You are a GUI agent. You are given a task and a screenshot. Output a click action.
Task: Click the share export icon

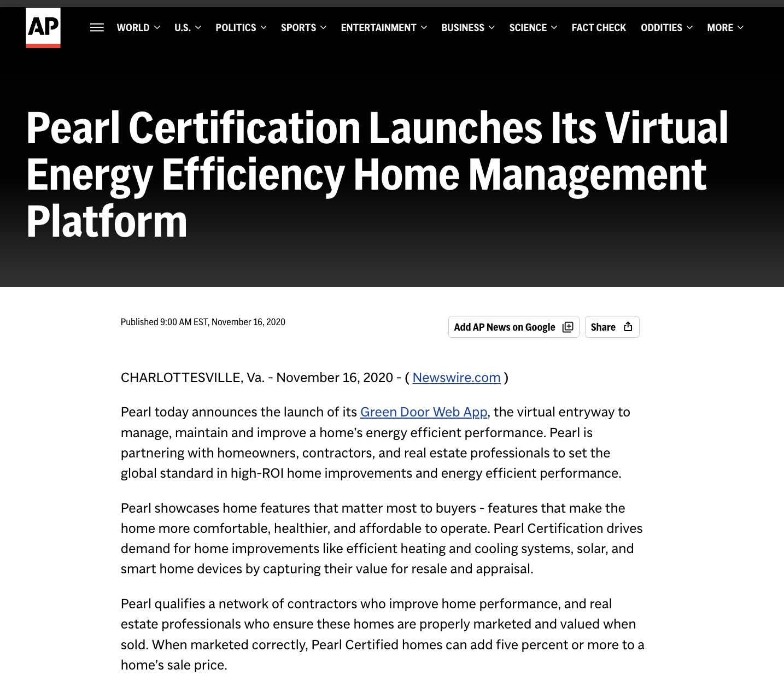628,326
